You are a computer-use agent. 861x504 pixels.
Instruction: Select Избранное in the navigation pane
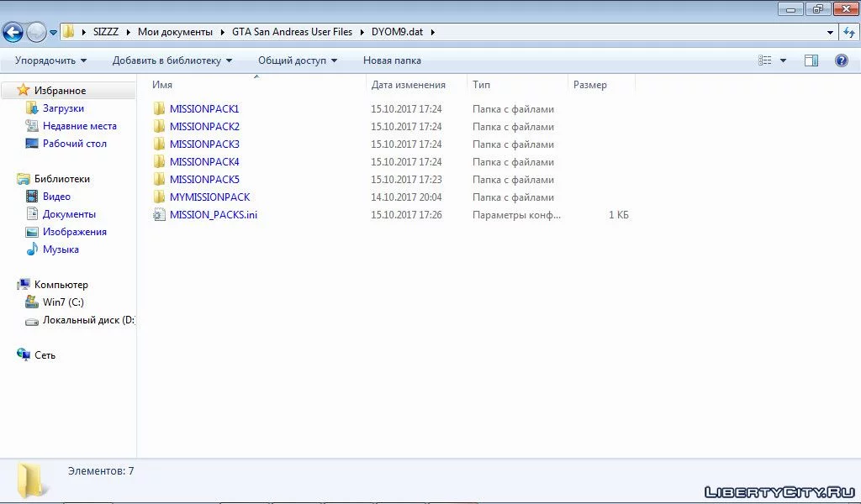(x=60, y=91)
